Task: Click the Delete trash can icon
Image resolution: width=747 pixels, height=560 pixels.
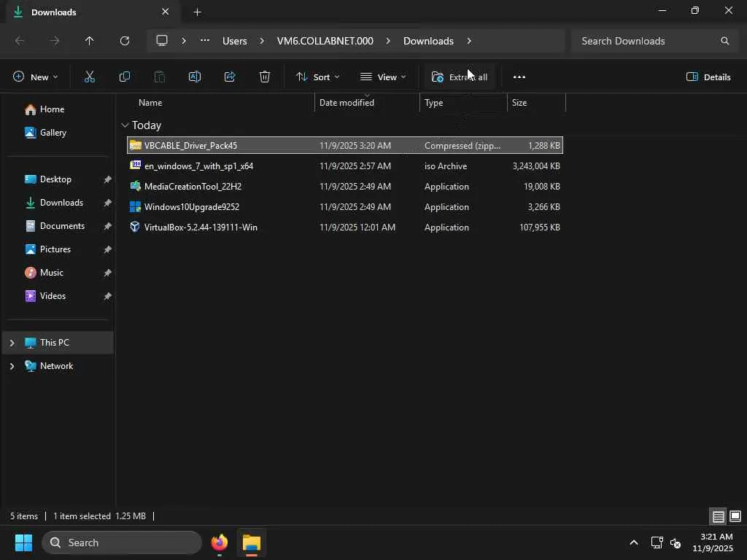Action: click(x=264, y=77)
